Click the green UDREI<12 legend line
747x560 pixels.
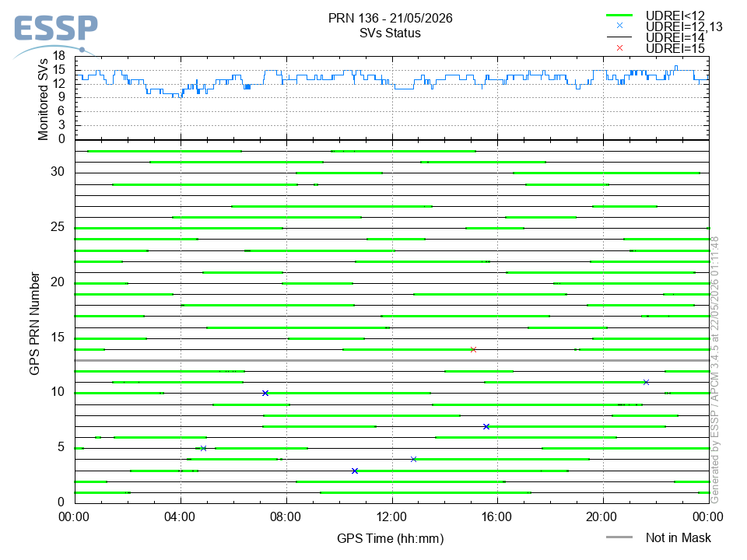coord(619,16)
